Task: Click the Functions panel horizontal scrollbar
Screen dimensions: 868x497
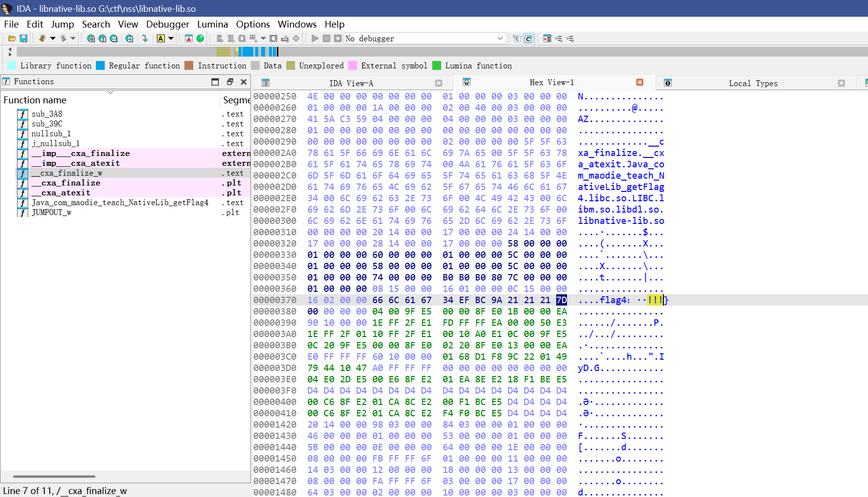Action: tap(54, 476)
